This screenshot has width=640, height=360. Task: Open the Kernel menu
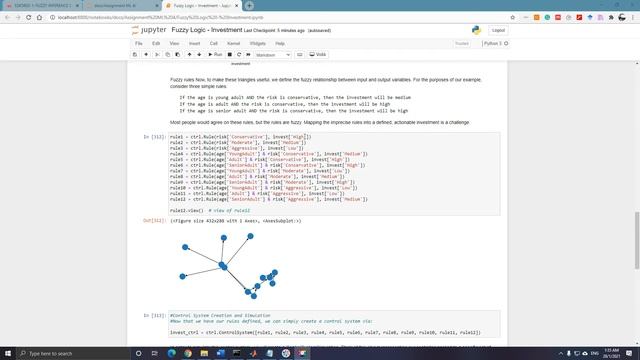pyautogui.click(x=233, y=43)
